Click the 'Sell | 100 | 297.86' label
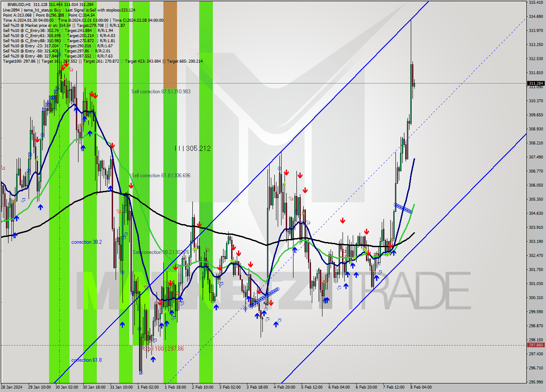 click(x=163, y=349)
